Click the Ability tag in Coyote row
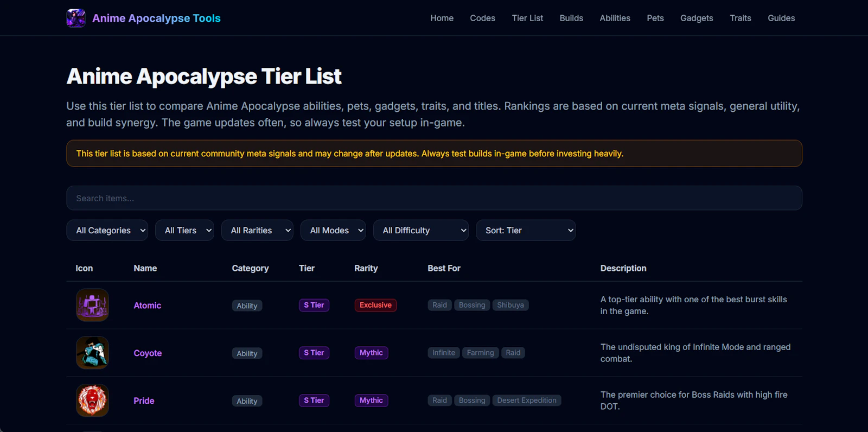 pyautogui.click(x=247, y=353)
